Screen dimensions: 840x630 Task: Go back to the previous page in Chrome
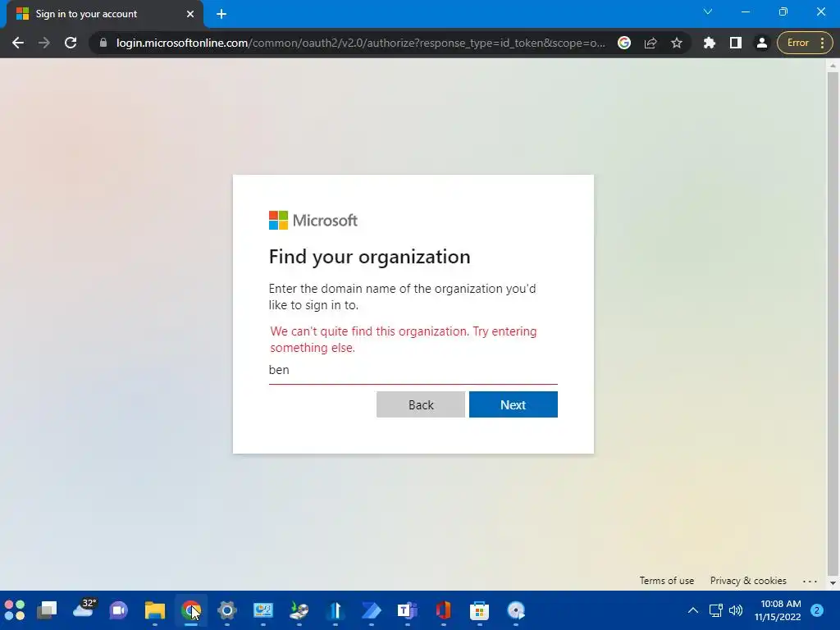(18, 43)
